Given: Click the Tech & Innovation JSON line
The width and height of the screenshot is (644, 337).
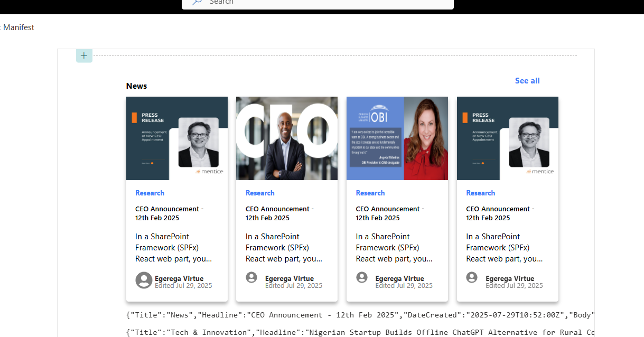Looking at the screenshot, I should pyautogui.click(x=359, y=332).
